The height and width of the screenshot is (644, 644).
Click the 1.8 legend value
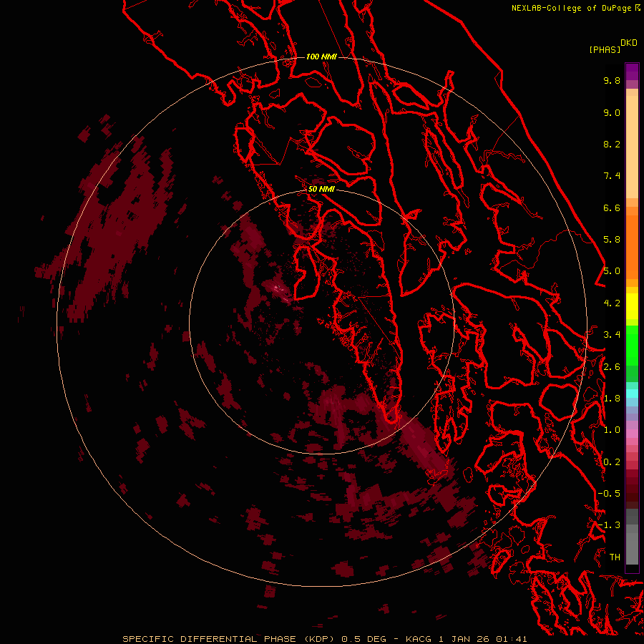(x=612, y=399)
